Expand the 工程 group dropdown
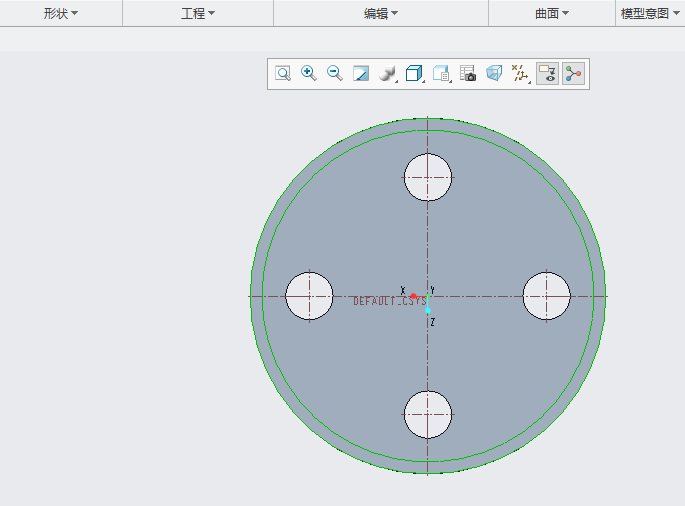This screenshot has height=506, width=685. click(x=198, y=14)
